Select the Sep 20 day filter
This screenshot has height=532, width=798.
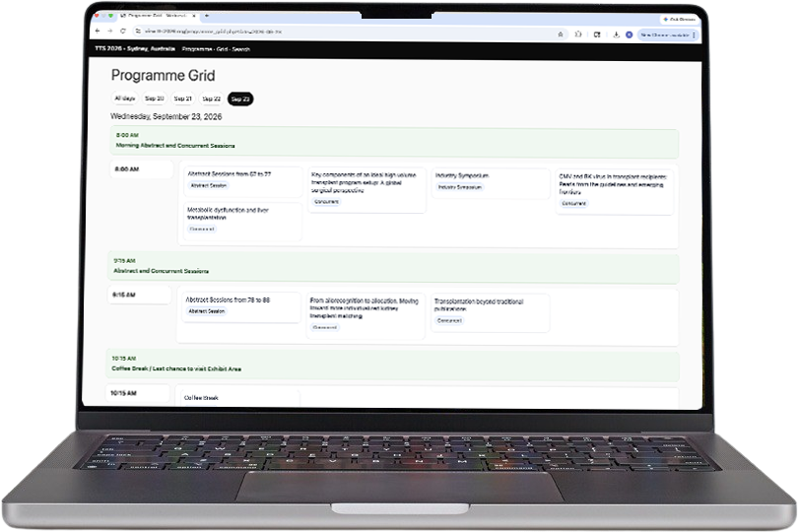pos(155,99)
